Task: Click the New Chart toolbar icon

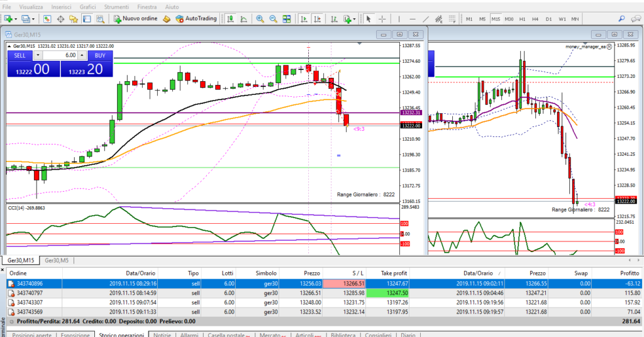Action: [8, 19]
